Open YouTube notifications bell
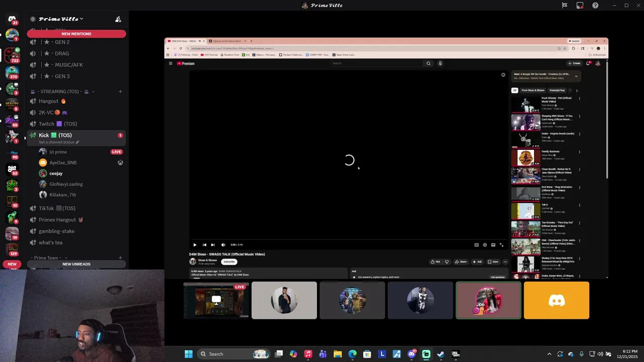 tap(588, 63)
